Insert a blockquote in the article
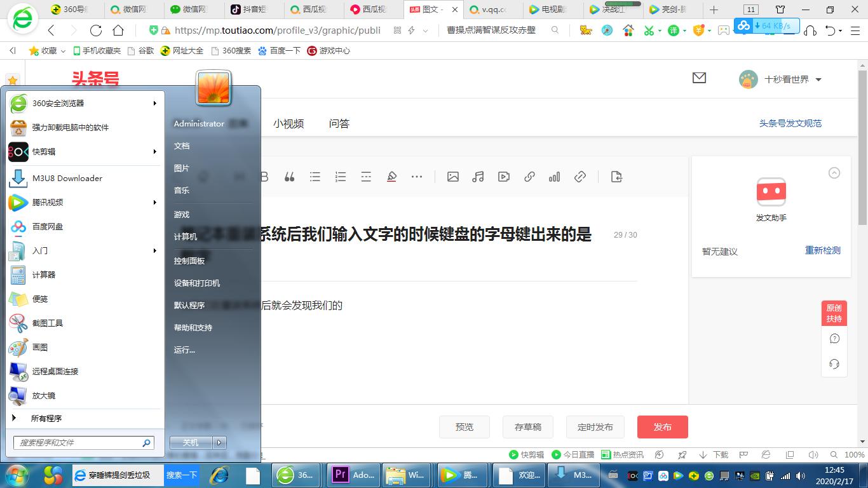Viewport: 868px width, 488px height. click(289, 177)
